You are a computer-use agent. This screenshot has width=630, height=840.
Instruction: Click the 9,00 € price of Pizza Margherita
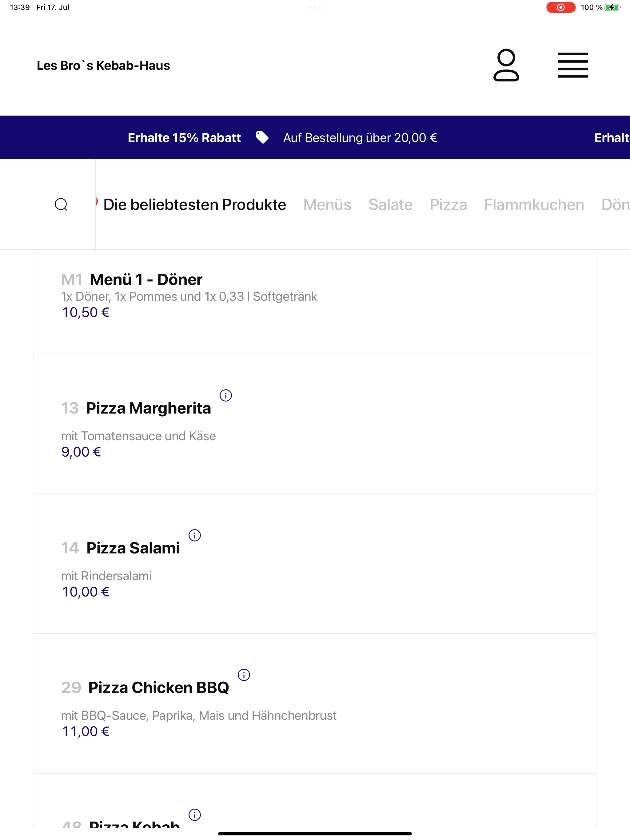pyautogui.click(x=81, y=452)
